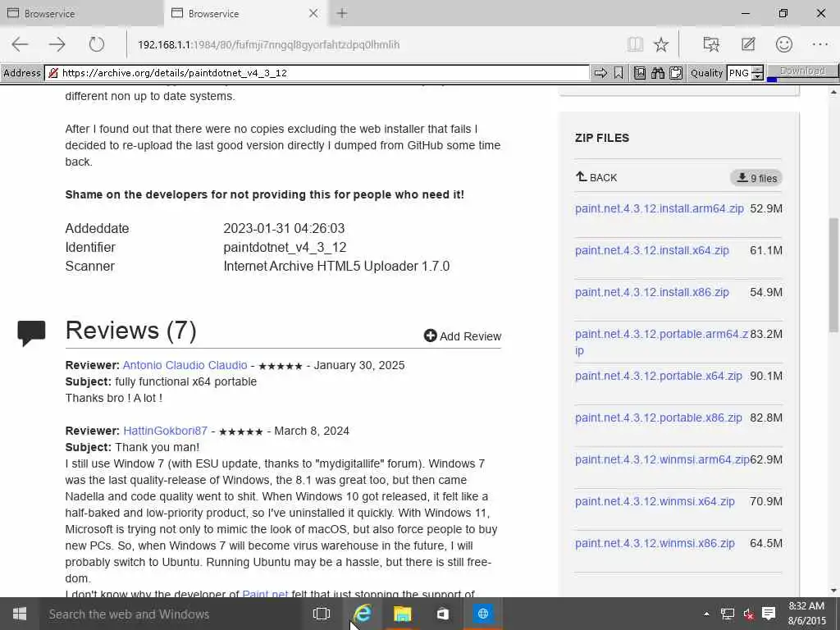Click the insecure lock icon in Address bar
840x630 pixels.
(53, 73)
